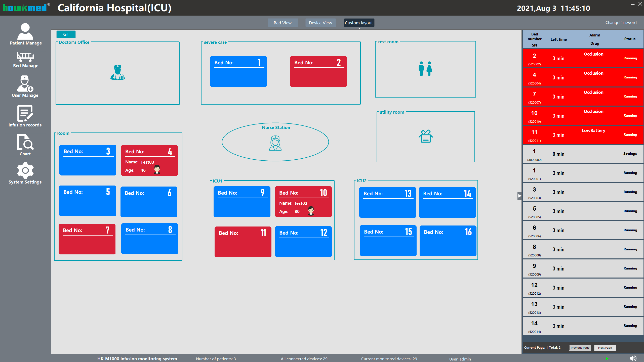Open System Settings gear
This screenshot has width=644, height=362.
(25, 173)
